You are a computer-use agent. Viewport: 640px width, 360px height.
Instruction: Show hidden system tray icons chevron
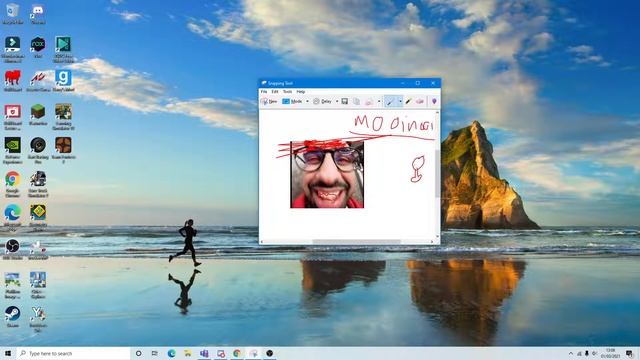tap(571, 353)
